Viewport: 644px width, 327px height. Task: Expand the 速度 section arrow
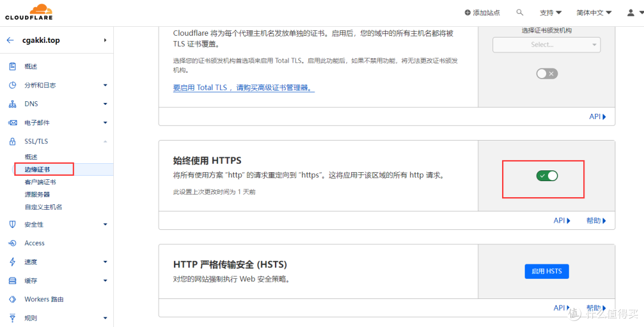[x=105, y=261]
